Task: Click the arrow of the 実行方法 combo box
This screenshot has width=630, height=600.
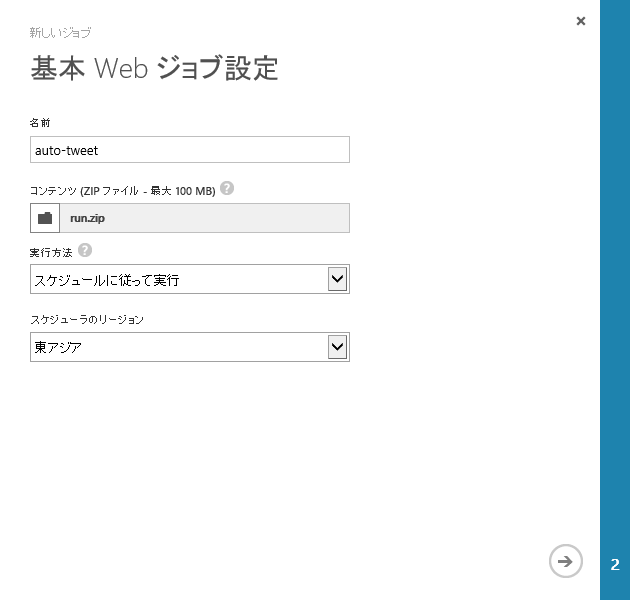Action: tap(338, 280)
